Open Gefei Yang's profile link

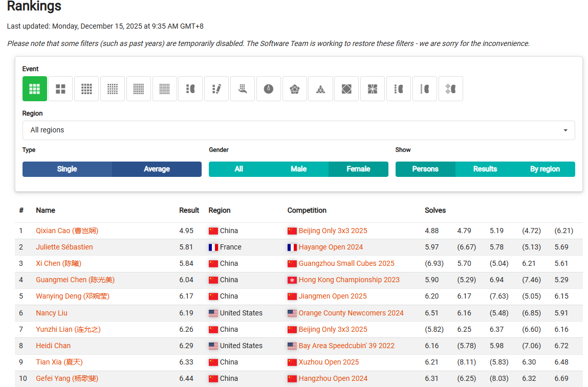click(x=67, y=378)
